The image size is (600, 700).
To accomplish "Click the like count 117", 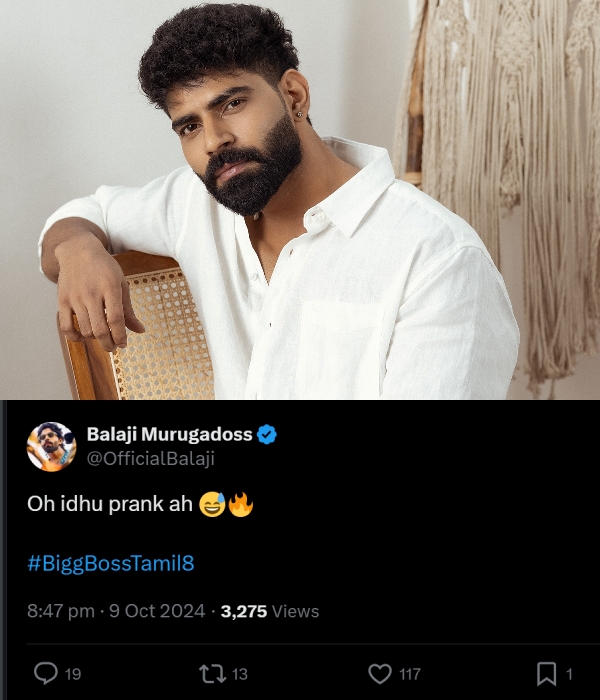I will (x=408, y=674).
